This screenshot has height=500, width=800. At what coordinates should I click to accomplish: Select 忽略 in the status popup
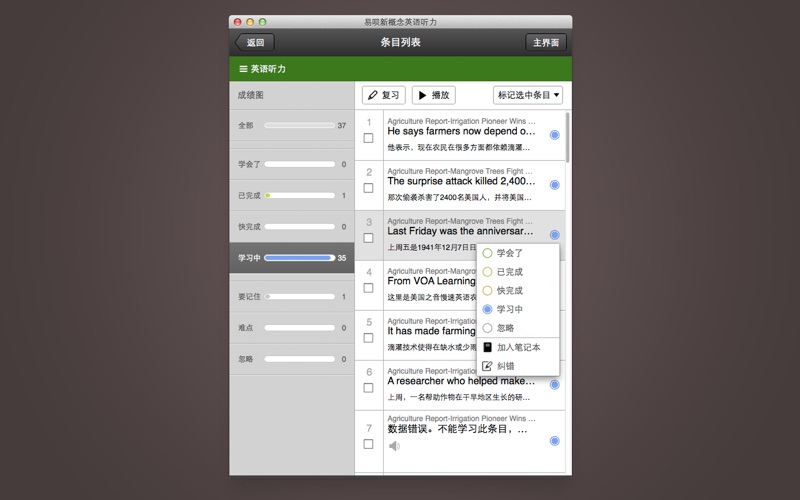coord(505,328)
